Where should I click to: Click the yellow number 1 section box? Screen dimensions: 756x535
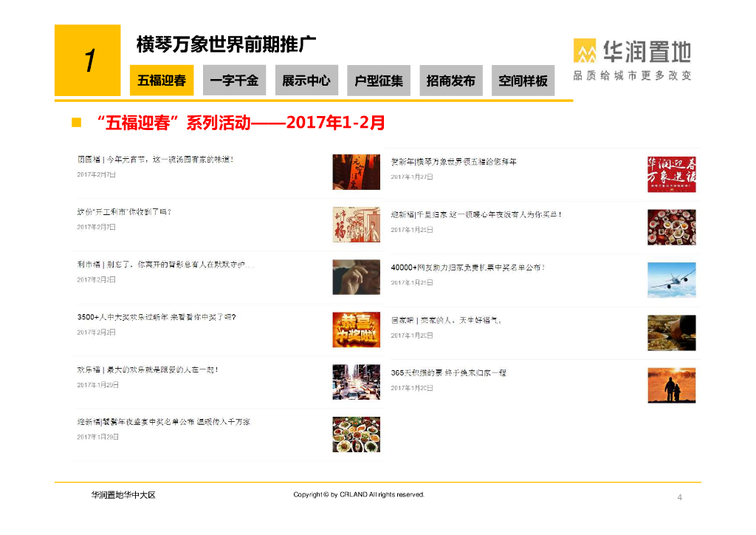click(x=87, y=61)
